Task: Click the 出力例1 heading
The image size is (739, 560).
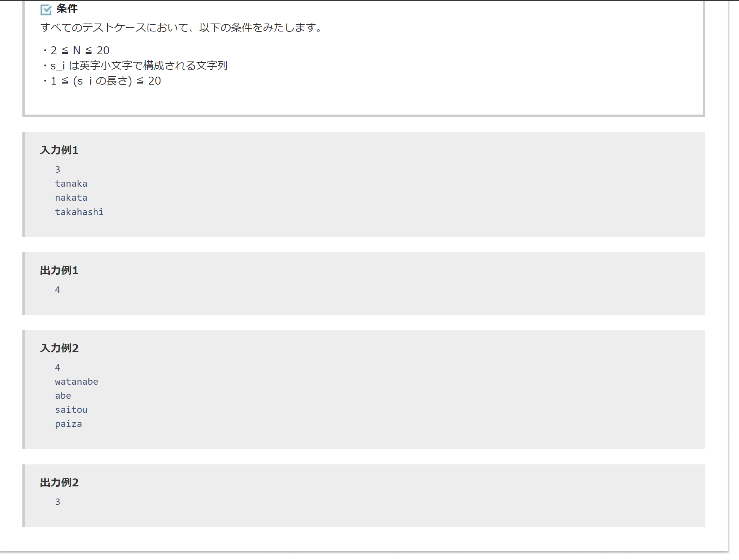Action: (x=59, y=271)
